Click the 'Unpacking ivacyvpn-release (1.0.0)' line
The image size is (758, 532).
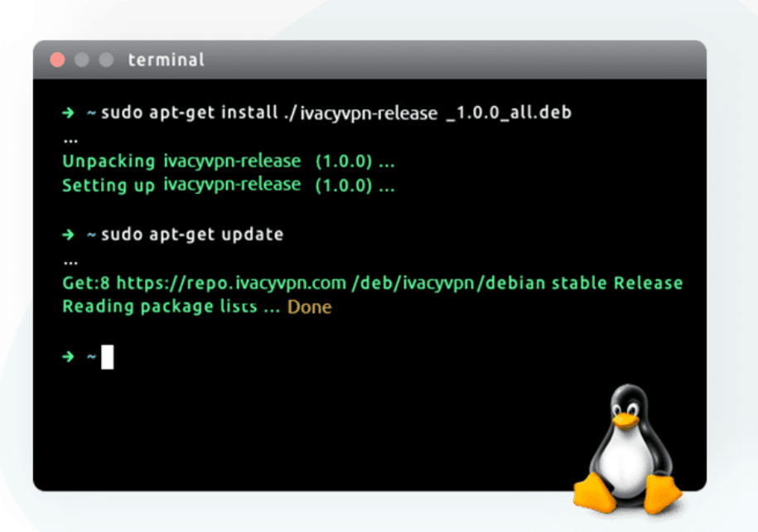click(229, 161)
